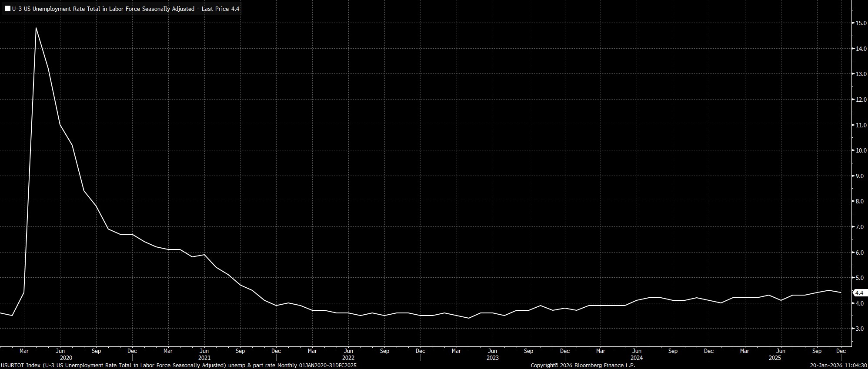Click the USURTOT Index description in footer

(178, 366)
